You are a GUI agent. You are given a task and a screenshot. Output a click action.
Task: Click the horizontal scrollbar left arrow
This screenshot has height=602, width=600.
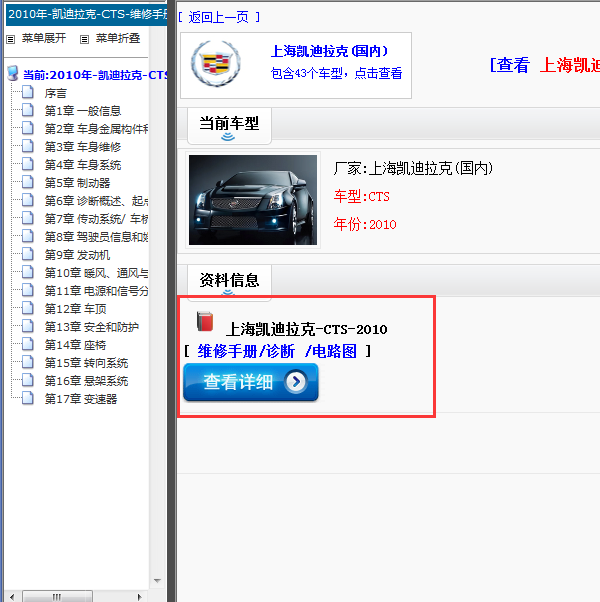(12, 597)
